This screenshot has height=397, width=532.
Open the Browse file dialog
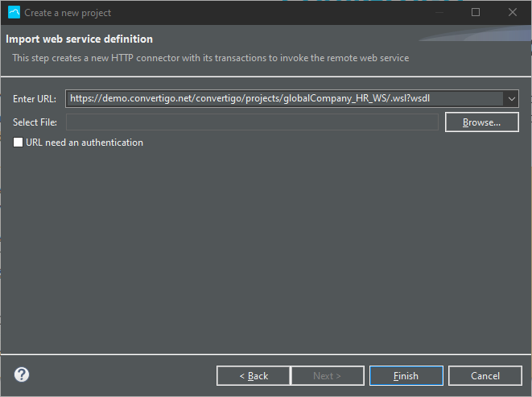[482, 122]
